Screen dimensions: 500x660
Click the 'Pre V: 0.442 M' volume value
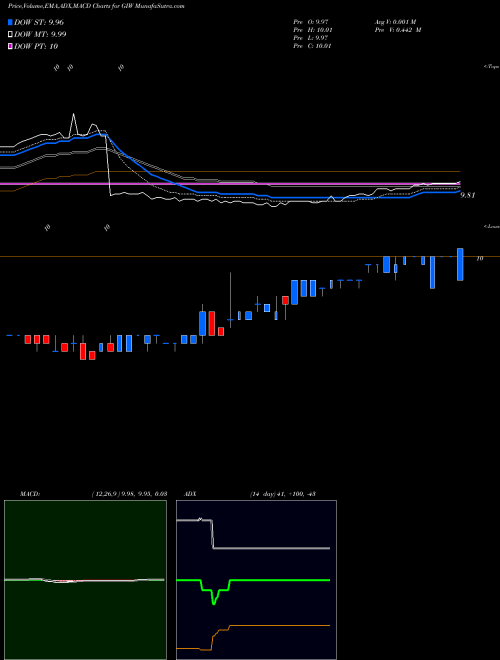point(398,30)
